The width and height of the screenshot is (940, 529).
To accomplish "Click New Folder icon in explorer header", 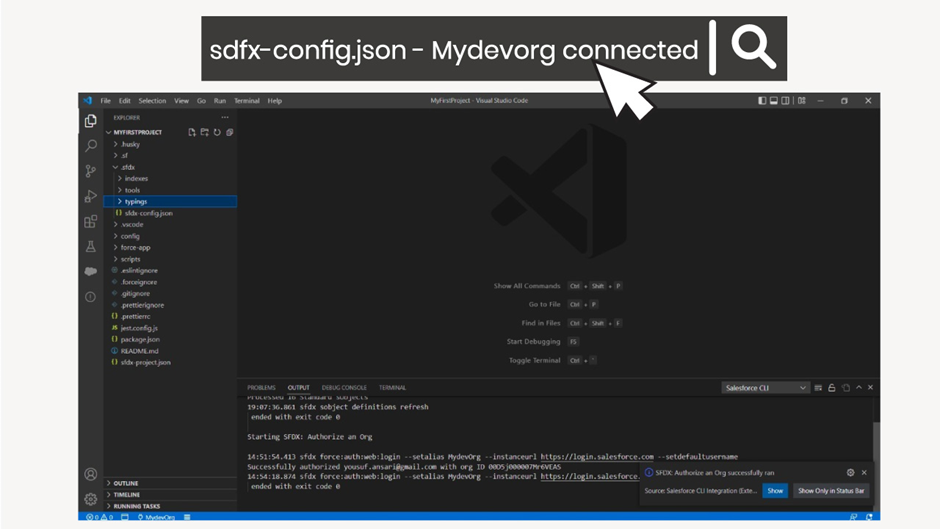I will 204,132.
